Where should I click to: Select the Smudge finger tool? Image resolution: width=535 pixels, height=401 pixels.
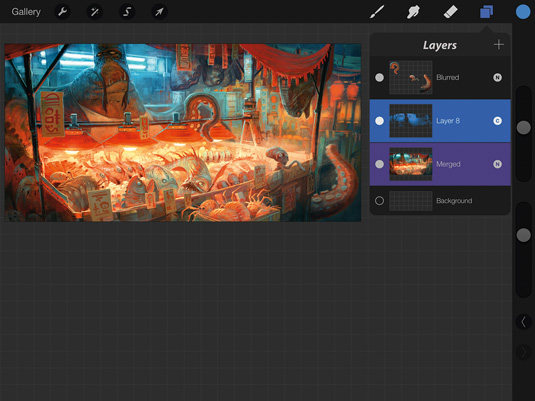(x=413, y=12)
